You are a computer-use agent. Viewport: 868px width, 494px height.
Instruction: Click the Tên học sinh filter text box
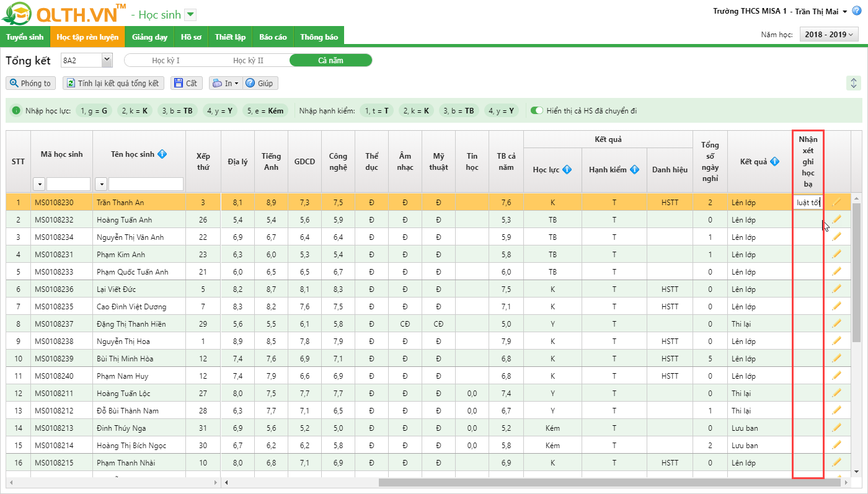pos(146,184)
